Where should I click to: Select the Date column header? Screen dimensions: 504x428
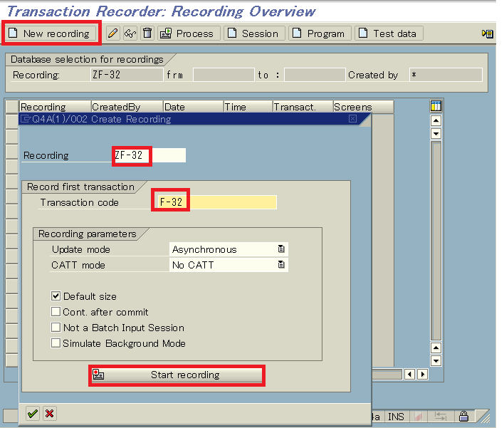click(193, 107)
